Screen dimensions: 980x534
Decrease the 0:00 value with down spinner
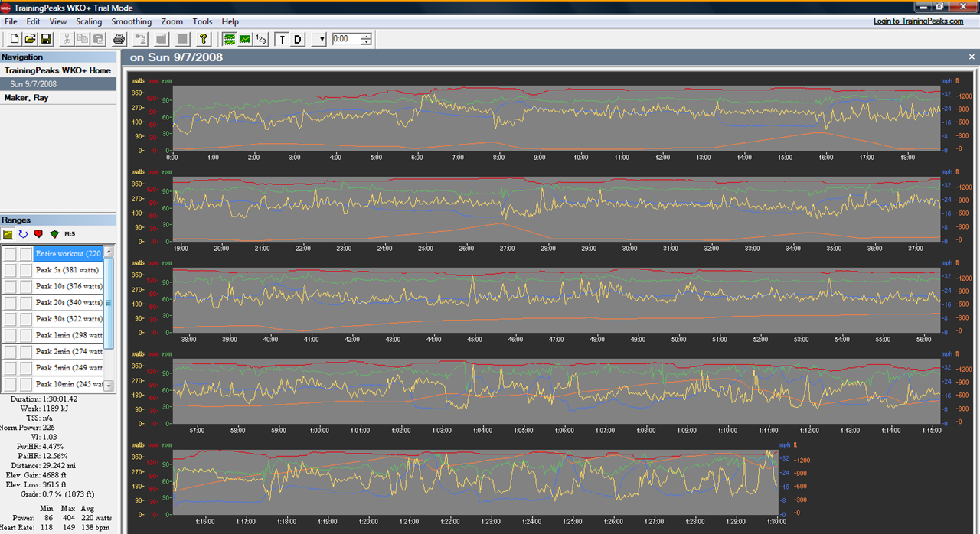[x=366, y=42]
